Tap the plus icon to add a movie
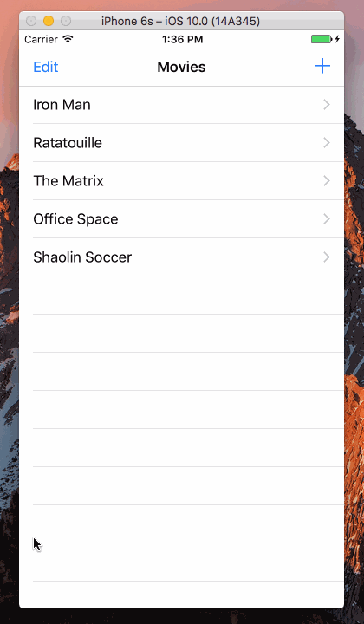This screenshot has width=364, height=624. coord(322,66)
